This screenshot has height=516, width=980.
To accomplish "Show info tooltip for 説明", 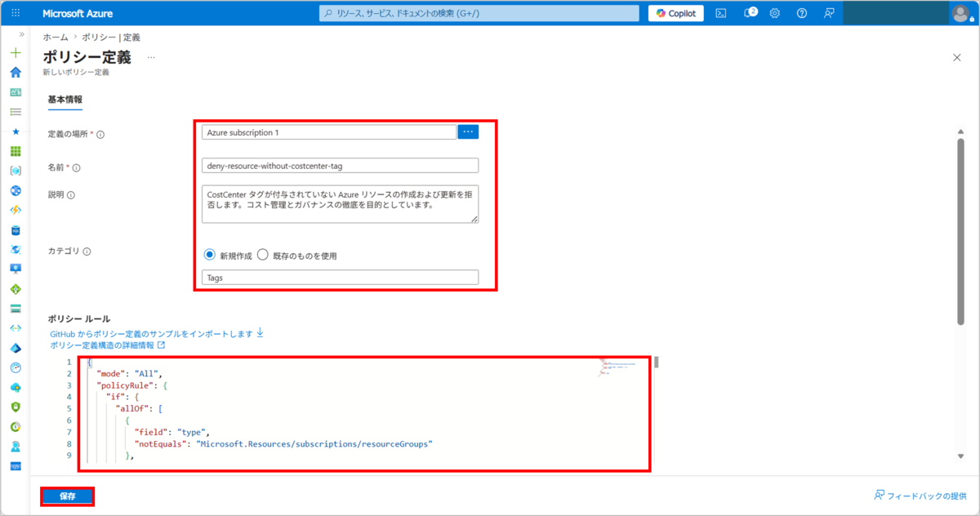I will 71,195.
